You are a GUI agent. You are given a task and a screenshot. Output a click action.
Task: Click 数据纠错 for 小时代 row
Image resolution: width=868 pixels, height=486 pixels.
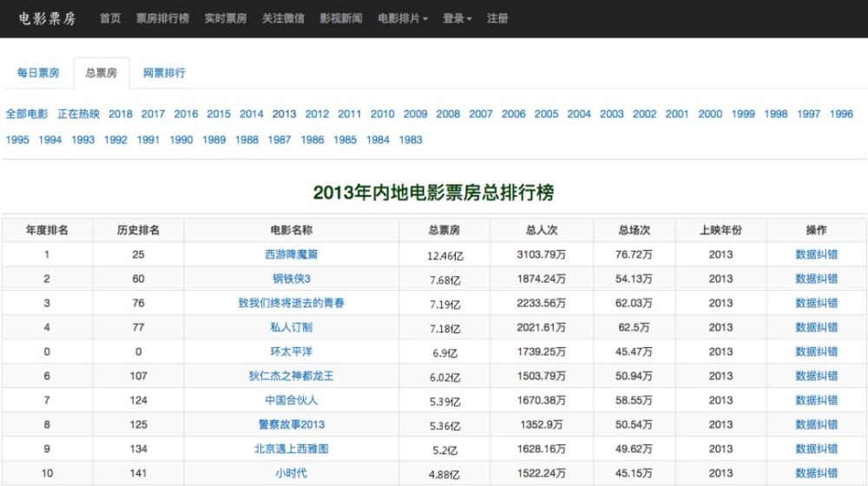(817, 473)
